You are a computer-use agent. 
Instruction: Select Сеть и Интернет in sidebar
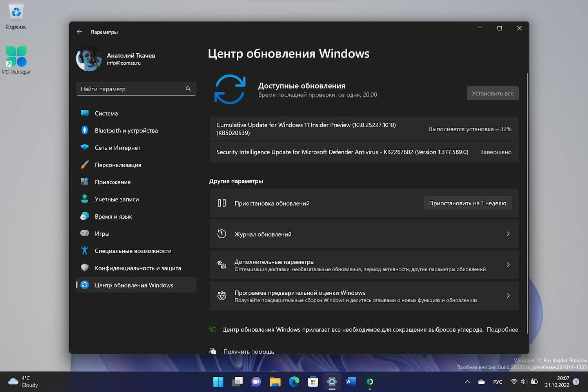click(x=136, y=148)
